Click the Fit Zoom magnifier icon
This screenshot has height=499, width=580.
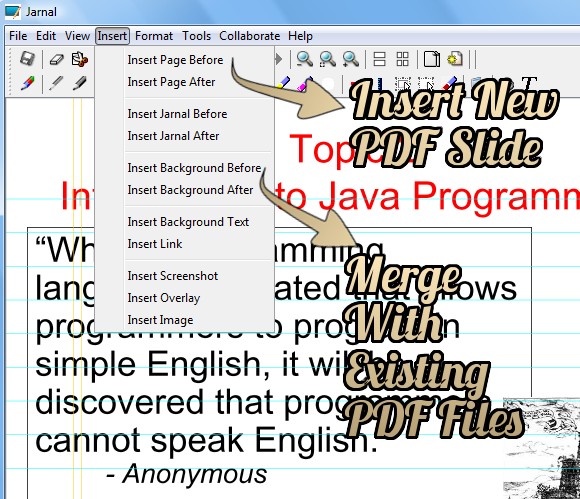[x=327, y=59]
